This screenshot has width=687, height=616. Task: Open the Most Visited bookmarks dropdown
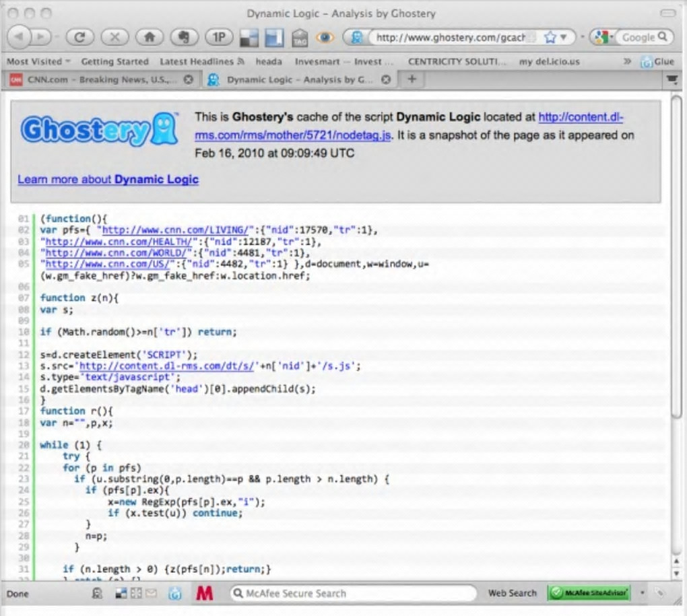coord(38,62)
